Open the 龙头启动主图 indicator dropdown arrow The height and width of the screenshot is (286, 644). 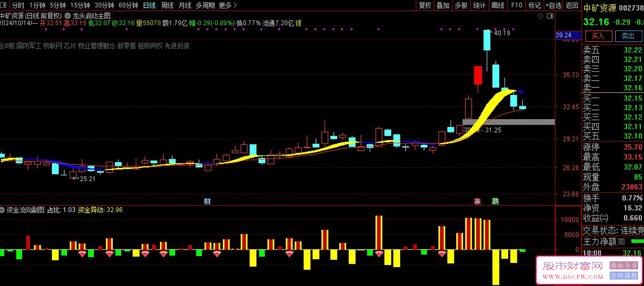[67, 16]
